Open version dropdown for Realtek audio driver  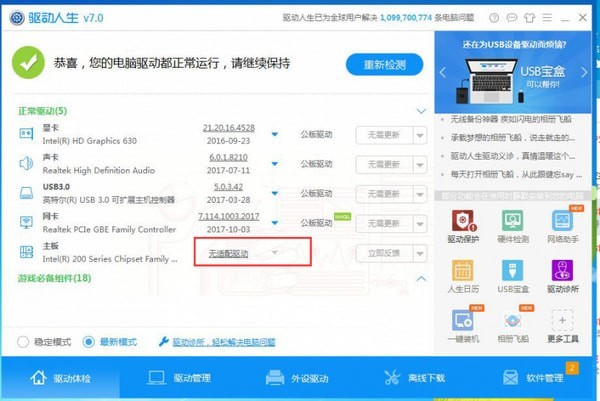point(276,164)
